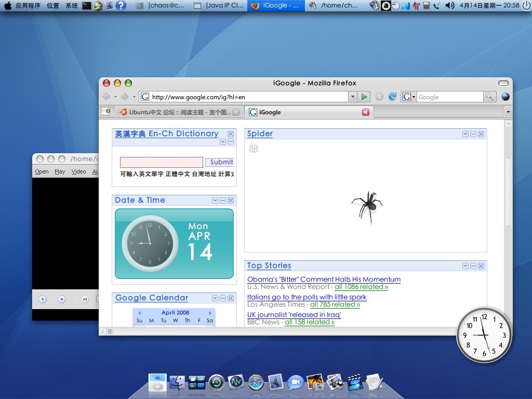Click 'all 1086 related' link
This screenshot has width=532, height=399.
coord(361,287)
